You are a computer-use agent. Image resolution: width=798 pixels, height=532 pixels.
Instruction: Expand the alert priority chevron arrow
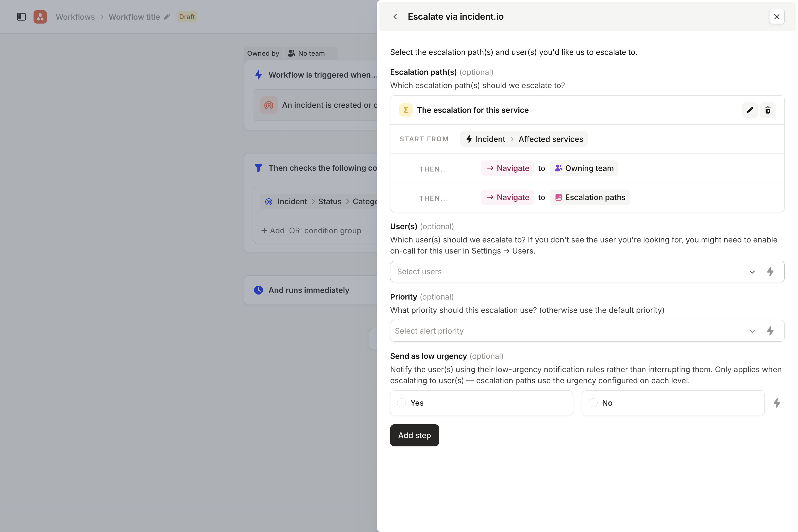point(752,331)
